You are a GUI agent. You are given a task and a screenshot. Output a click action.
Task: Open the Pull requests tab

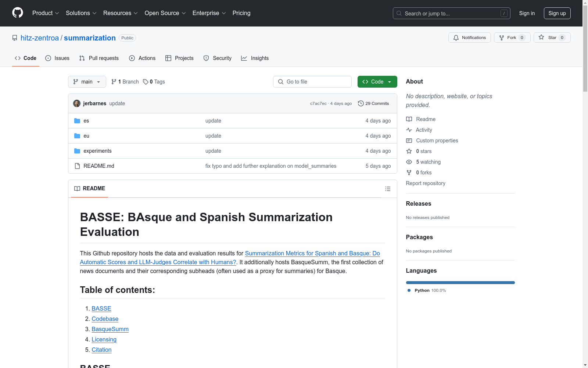click(99, 58)
